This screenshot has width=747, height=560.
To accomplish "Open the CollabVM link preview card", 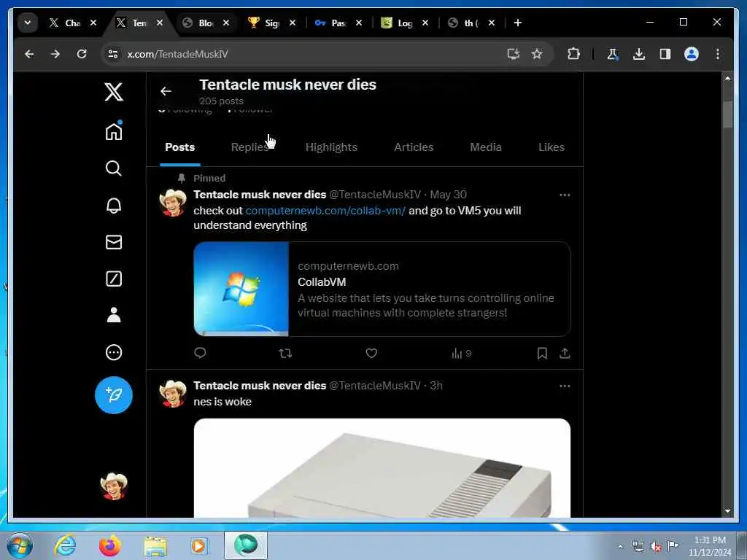I will [x=382, y=289].
